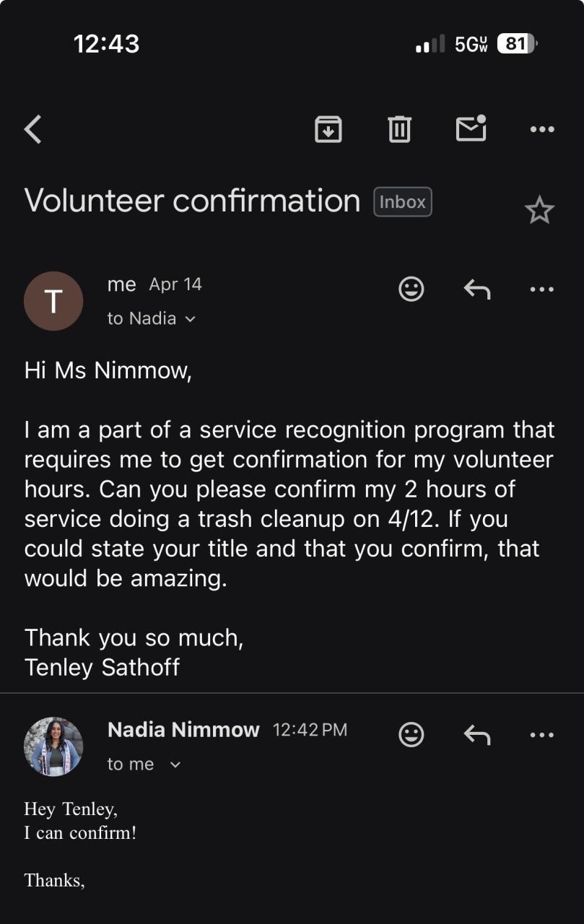Image resolution: width=584 pixels, height=924 pixels.
Task: Add emoji reaction to Nadia's reply
Action: (411, 735)
